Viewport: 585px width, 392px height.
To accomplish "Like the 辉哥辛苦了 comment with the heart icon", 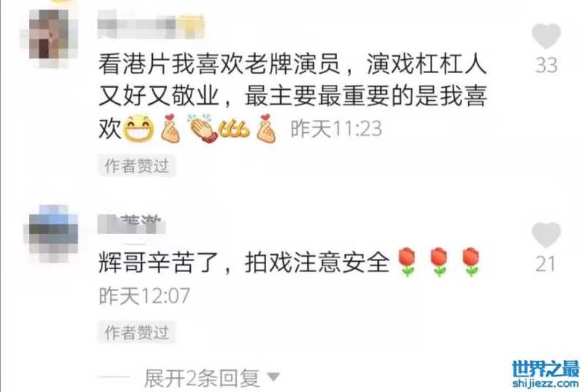I will pyautogui.click(x=546, y=235).
